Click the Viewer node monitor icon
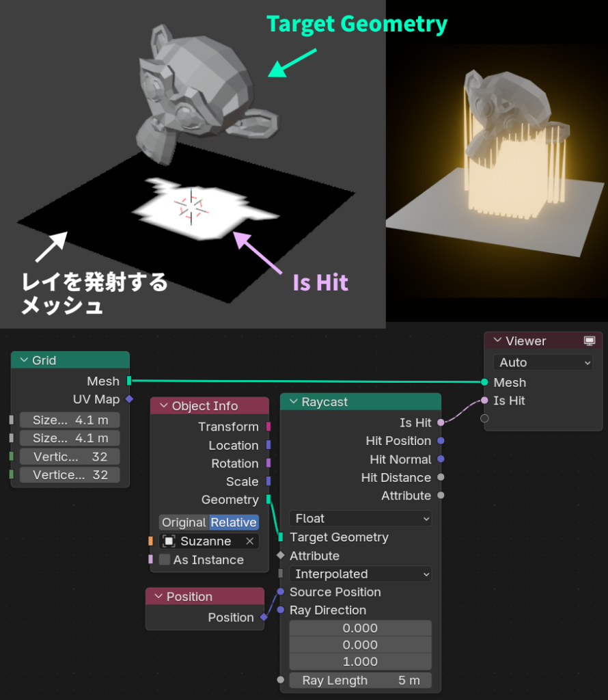 coord(589,341)
